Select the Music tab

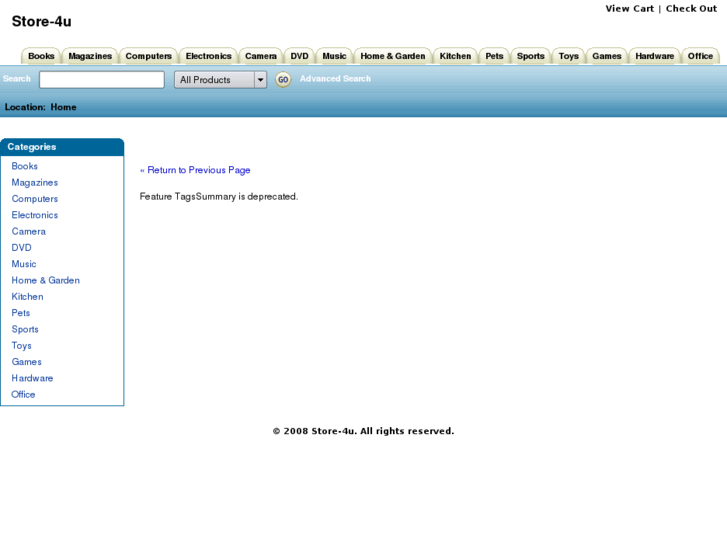tap(334, 56)
